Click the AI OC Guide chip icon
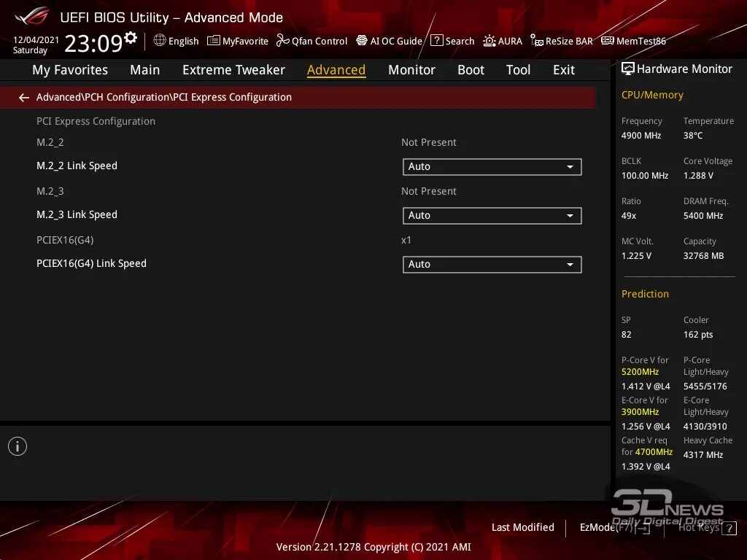 pos(362,41)
